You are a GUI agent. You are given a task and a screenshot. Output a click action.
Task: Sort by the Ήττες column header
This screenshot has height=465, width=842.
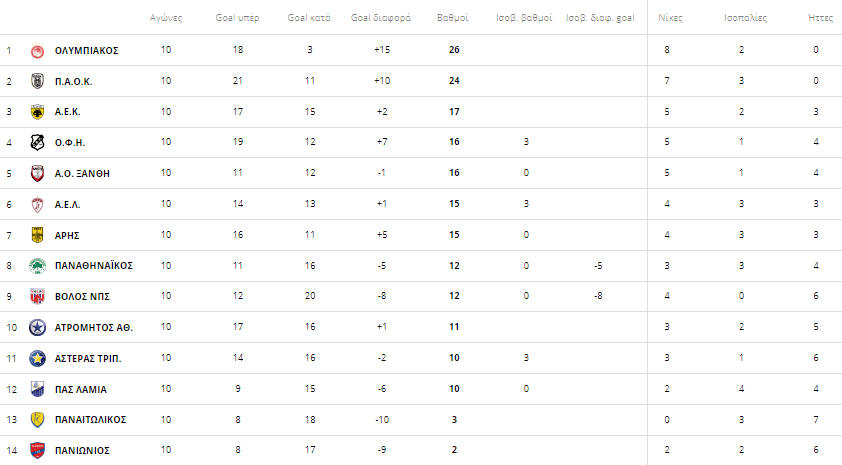(x=820, y=18)
